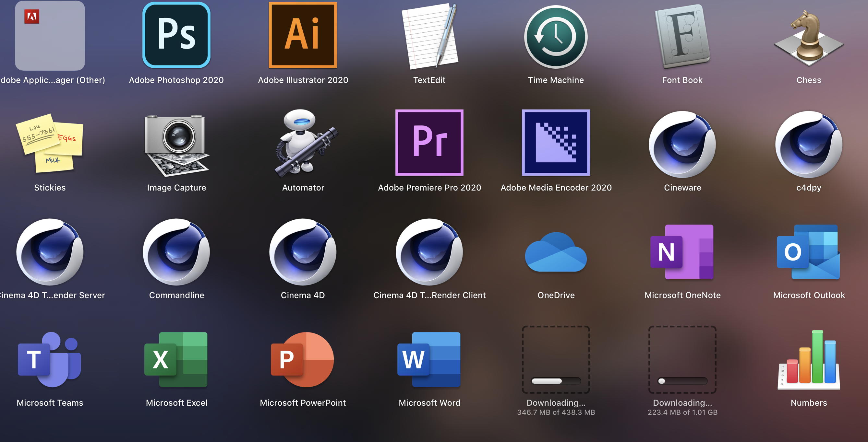Image resolution: width=868 pixels, height=442 pixels.
Task: Launch Microsoft OneNote
Action: pyautogui.click(x=682, y=252)
